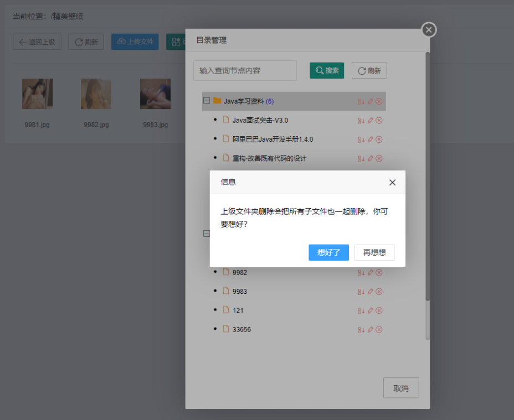The width and height of the screenshot is (514, 420).
Task: Delete node 121 with its circle-x icon
Action: [x=379, y=310]
